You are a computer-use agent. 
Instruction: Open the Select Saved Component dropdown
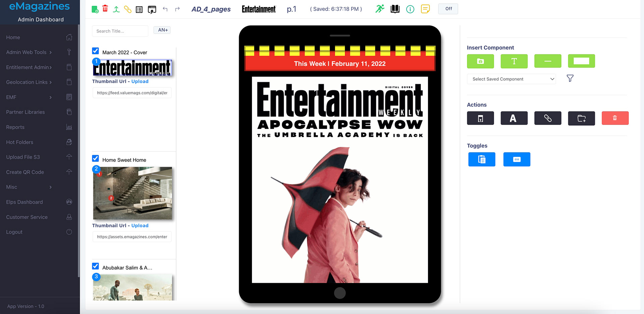tap(511, 79)
